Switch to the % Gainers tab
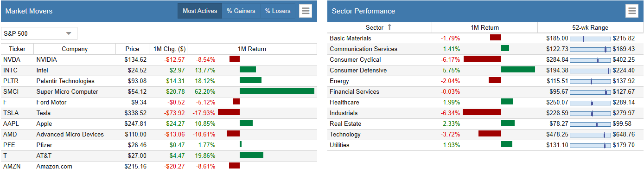Image resolution: width=644 pixels, height=175 pixels. coord(241,11)
